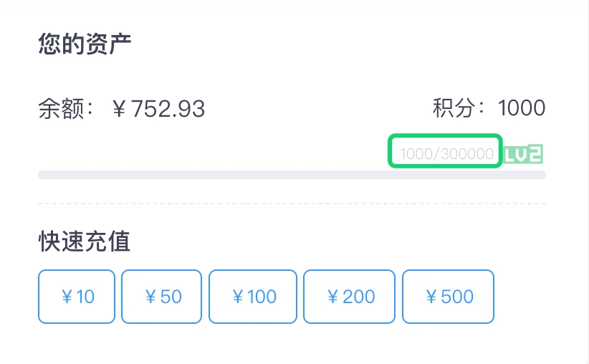
Task: Select the ¥10 quick recharge option
Action: [77, 297]
